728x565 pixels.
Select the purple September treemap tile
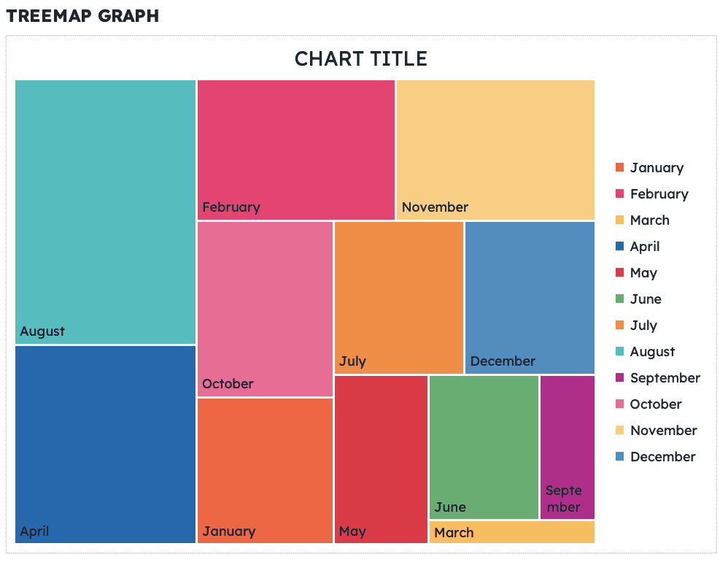568,447
